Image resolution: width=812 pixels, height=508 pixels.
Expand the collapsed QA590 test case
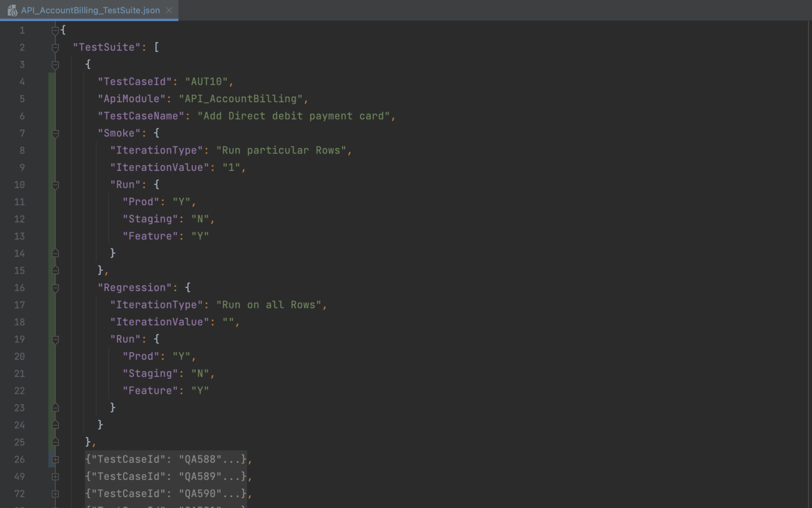56,494
